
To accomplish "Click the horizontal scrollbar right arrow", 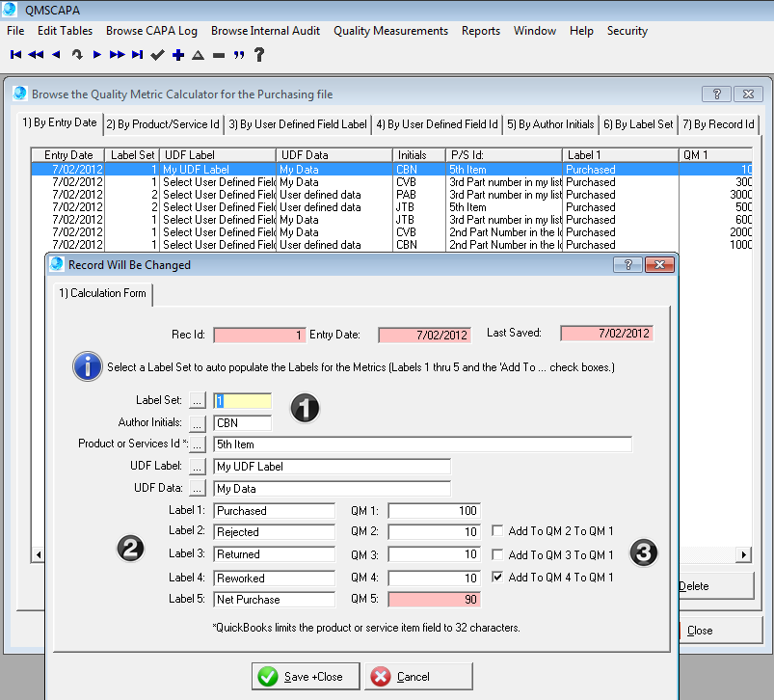I will point(743,554).
